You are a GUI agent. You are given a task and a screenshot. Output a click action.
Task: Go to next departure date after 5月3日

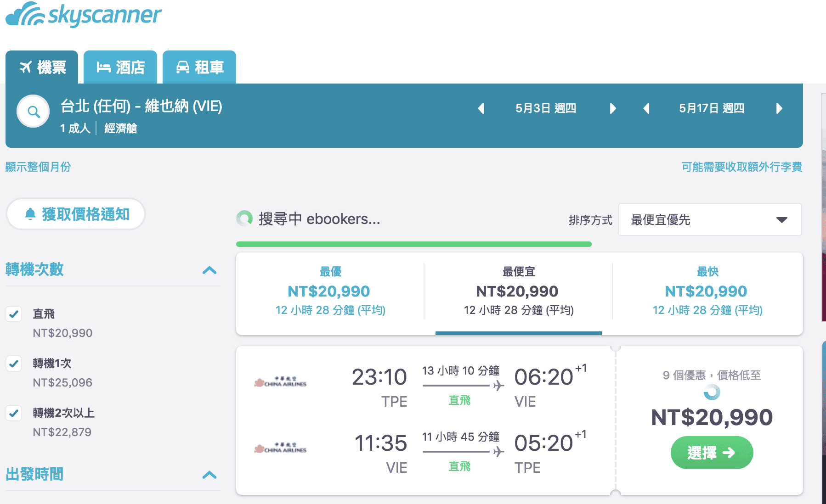tap(613, 108)
